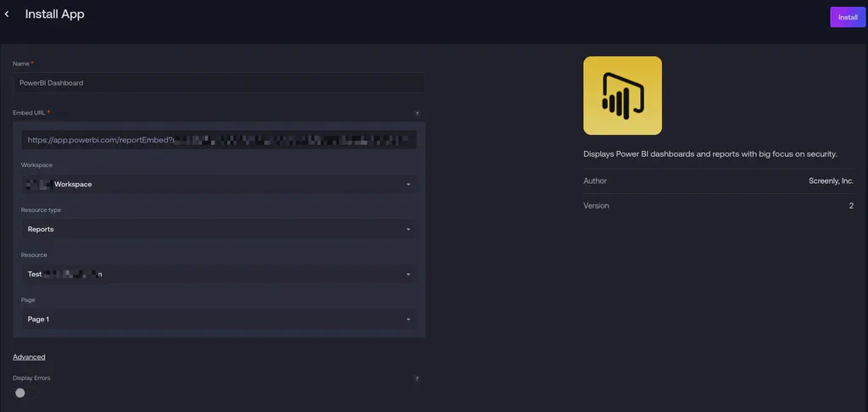Click the version number 2
The height and width of the screenshot is (412, 868).
851,205
